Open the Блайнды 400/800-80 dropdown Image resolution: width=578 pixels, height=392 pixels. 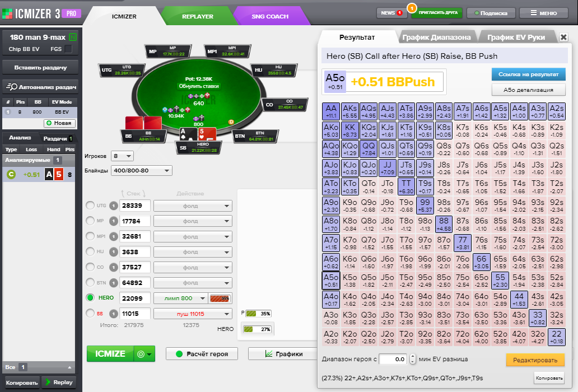142,171
